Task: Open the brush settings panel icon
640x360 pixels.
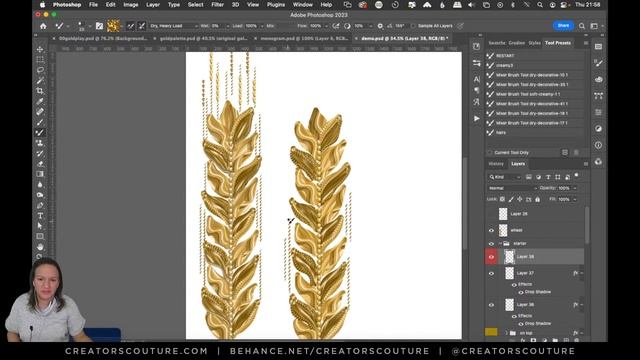Action: [99, 26]
